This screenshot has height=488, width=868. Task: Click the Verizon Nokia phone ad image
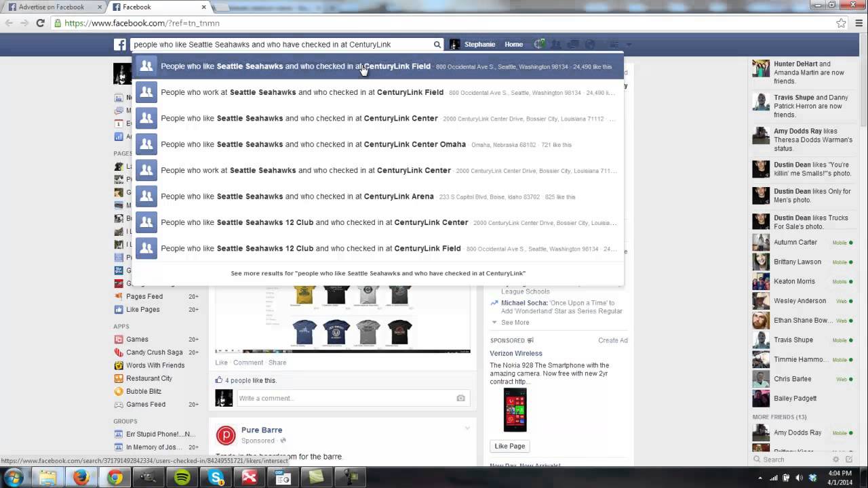pos(515,410)
